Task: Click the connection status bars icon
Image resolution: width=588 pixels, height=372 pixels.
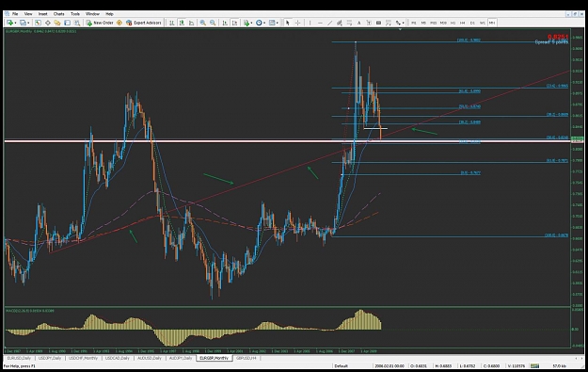Action: (x=534, y=365)
